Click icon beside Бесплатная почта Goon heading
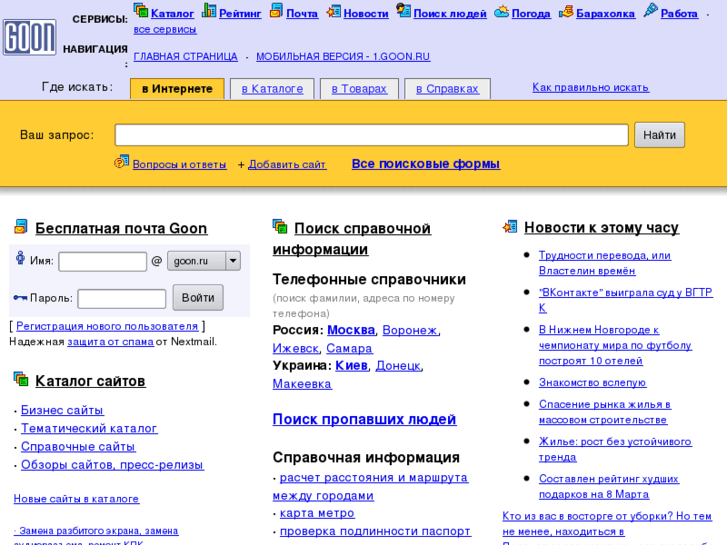Image resolution: width=727 pixels, height=545 pixels. (21, 226)
